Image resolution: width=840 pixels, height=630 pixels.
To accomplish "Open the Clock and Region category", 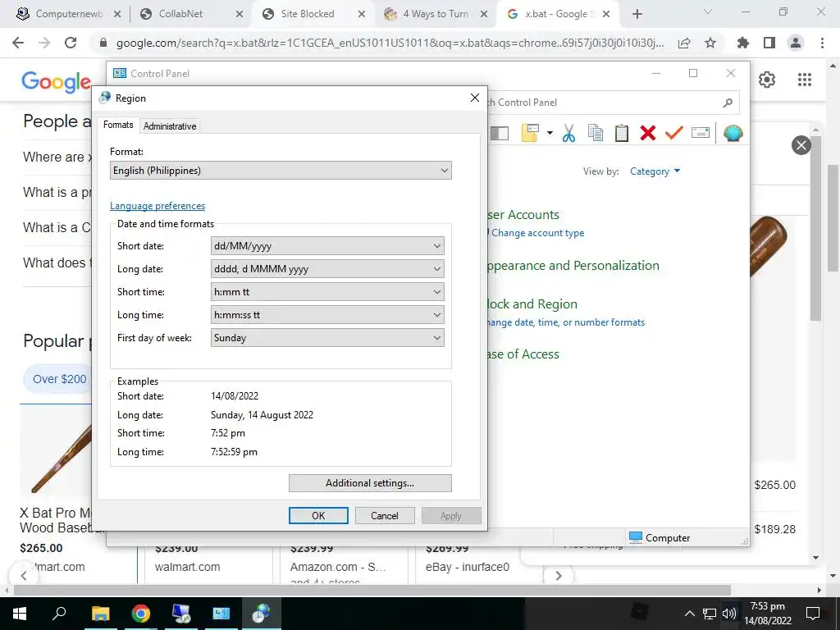I will (x=532, y=304).
